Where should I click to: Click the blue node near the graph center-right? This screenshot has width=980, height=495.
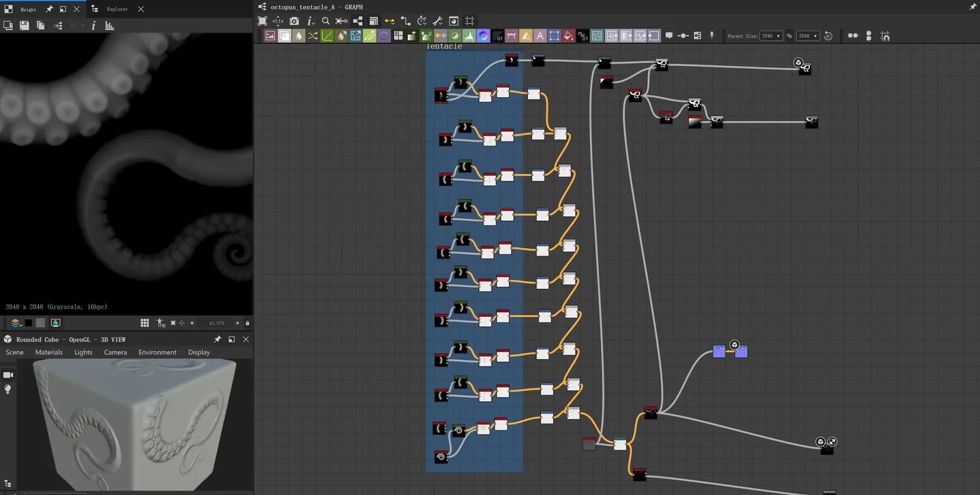719,352
